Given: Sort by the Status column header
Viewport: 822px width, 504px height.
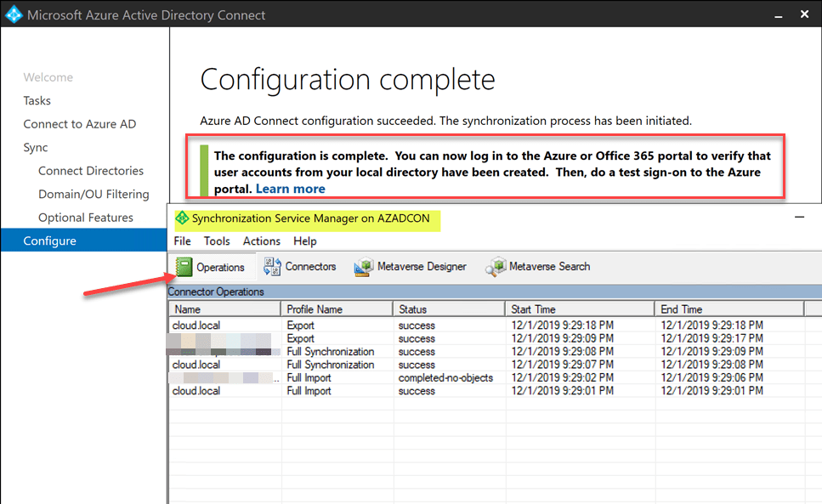Looking at the screenshot, I should (x=450, y=309).
